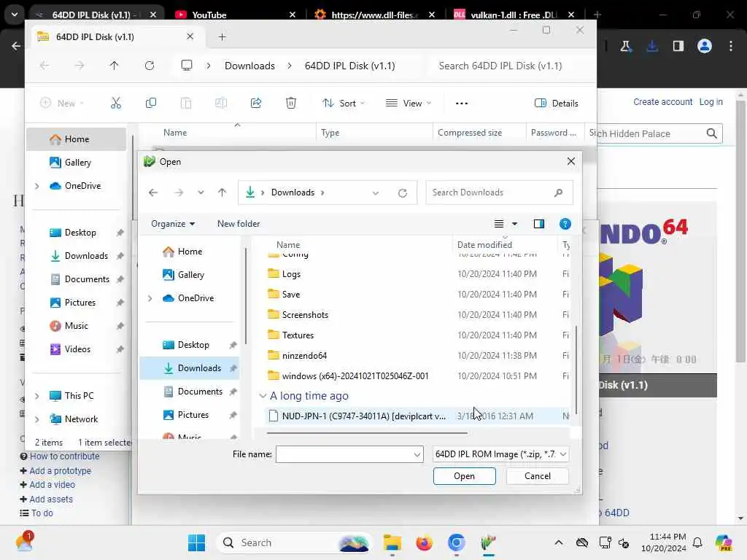The height and width of the screenshot is (560, 747).
Task: Refresh the Downloads path in Open dialog
Action: pos(403,192)
